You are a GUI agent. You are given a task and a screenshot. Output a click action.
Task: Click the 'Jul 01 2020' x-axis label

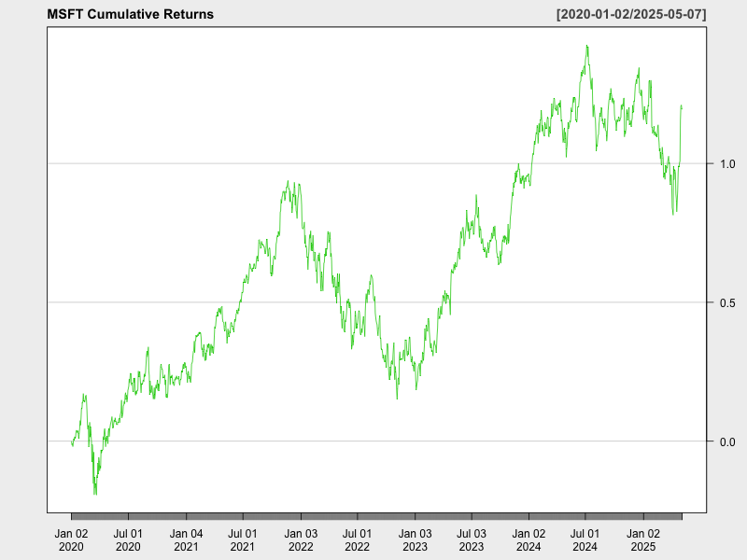[x=128, y=540]
